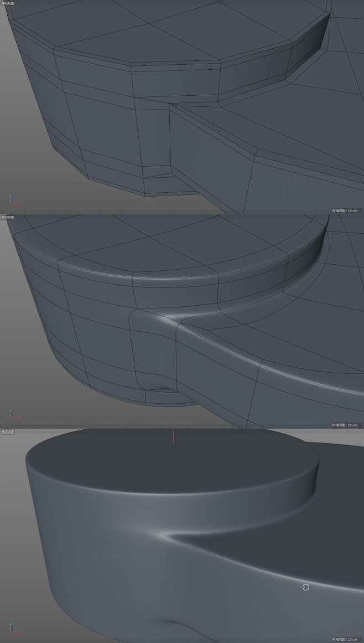Open the top viewport's 透视视图 label

coord(8,3)
